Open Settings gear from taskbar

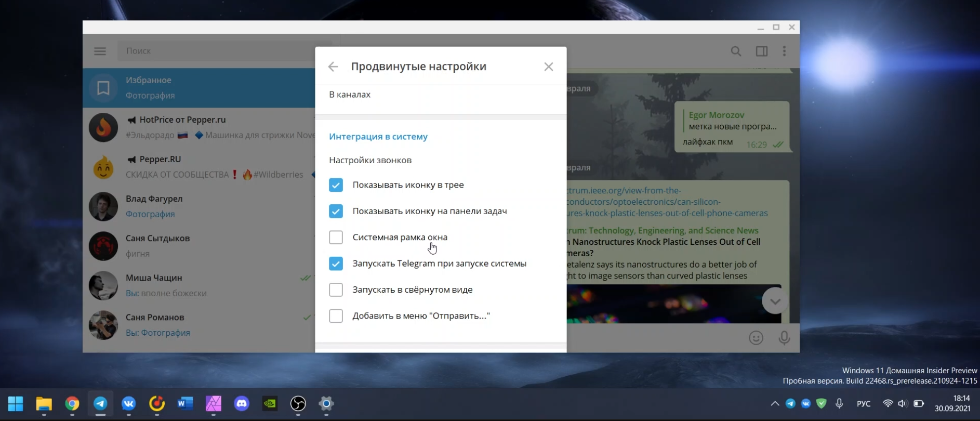[326, 403]
